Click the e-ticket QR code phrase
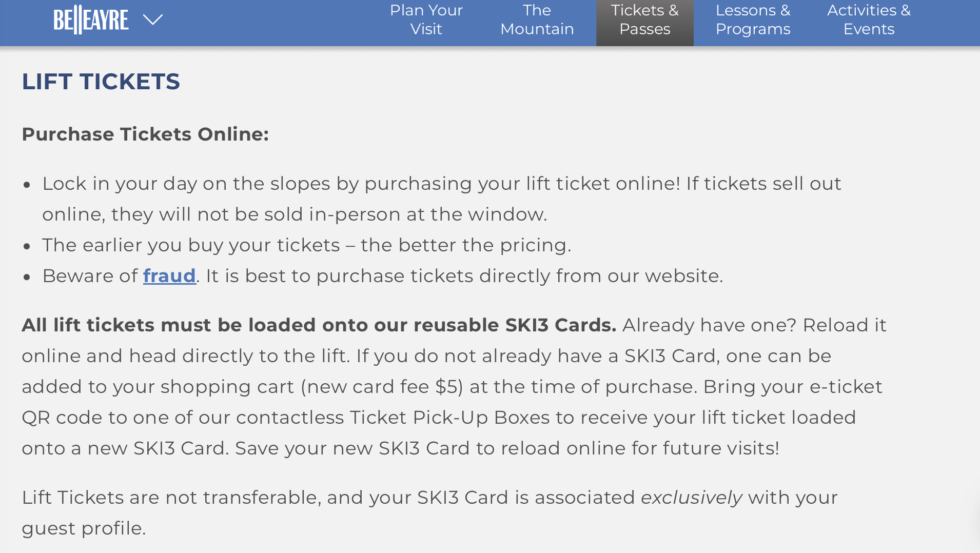 point(847,386)
